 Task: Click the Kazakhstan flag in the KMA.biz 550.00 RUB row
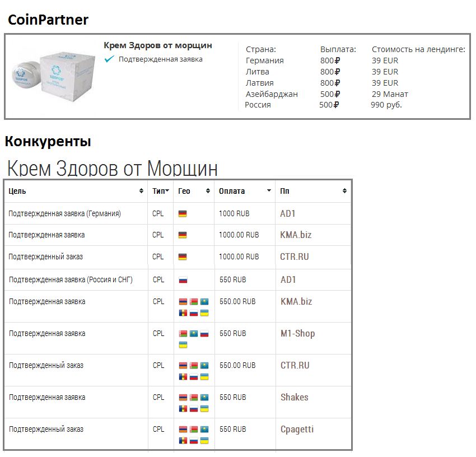[204, 301]
